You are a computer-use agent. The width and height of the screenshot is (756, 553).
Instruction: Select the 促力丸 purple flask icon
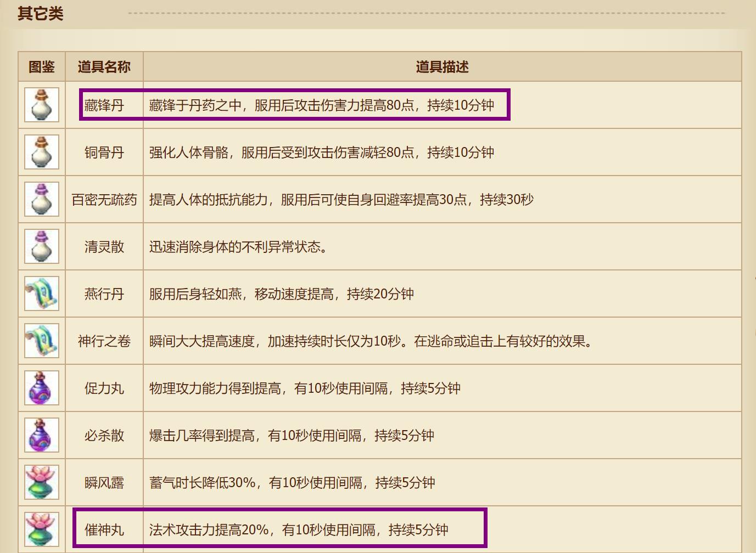42,388
